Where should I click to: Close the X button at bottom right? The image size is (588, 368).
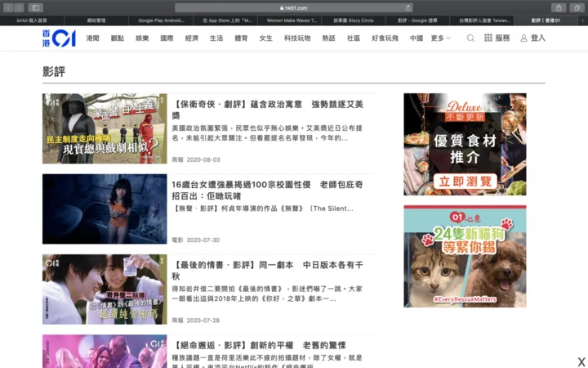click(581, 361)
